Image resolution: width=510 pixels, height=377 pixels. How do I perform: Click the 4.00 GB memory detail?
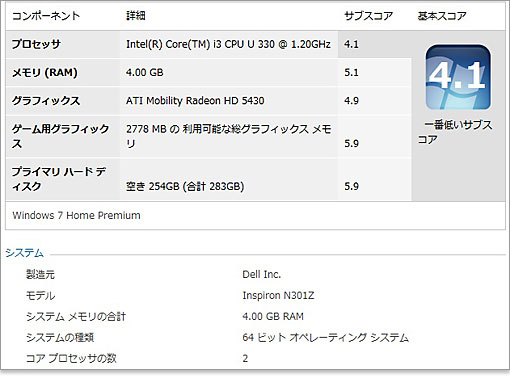click(145, 72)
